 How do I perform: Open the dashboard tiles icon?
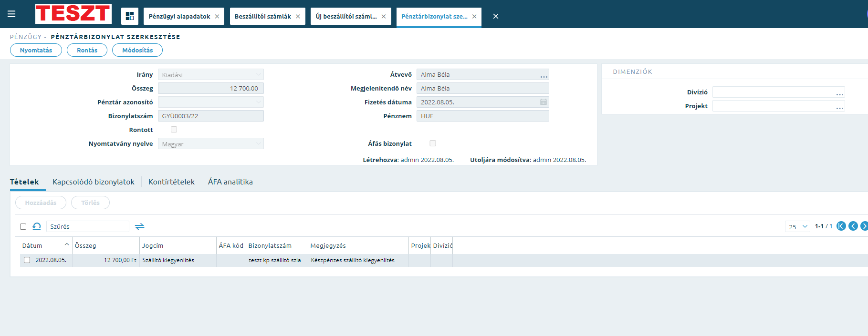(x=130, y=16)
